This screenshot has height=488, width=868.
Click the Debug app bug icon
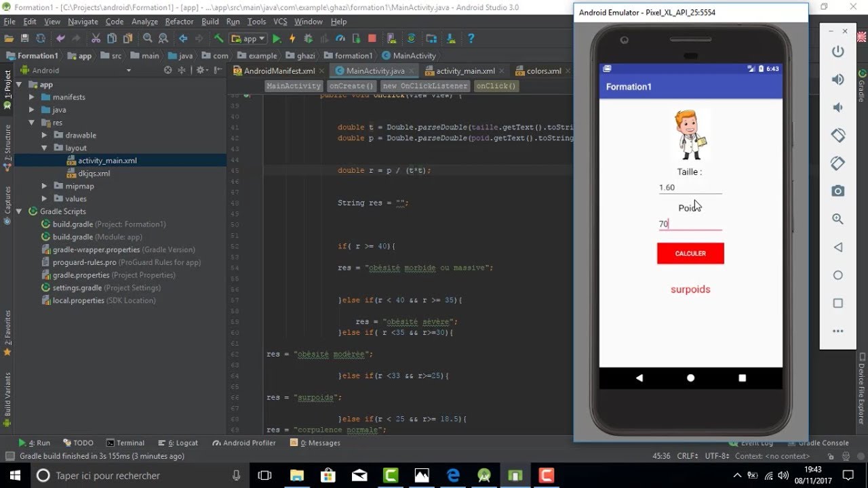[309, 39]
